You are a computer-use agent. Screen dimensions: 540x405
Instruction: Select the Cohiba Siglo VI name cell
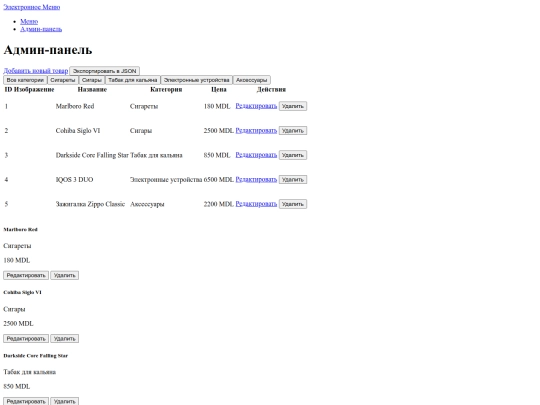pos(78,131)
